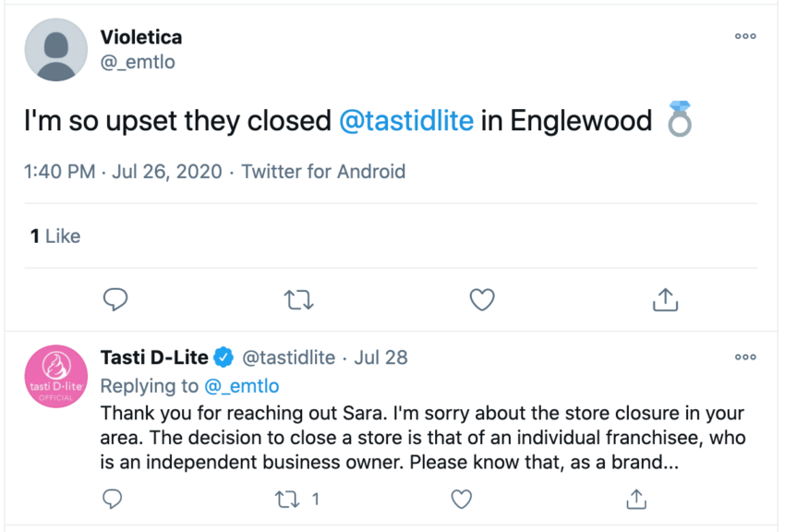Viewport: 785px width, 532px height.
Task: Open Violetica's profile avatar
Action: [x=55, y=49]
